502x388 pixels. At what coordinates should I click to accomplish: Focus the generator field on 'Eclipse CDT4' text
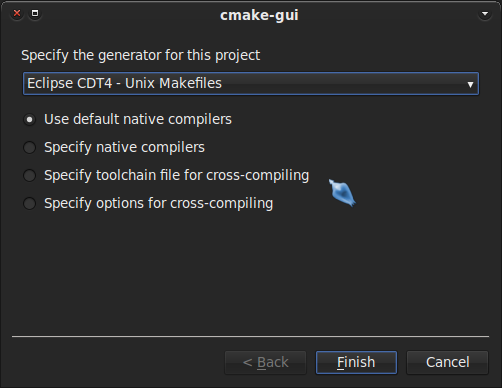tap(70, 83)
